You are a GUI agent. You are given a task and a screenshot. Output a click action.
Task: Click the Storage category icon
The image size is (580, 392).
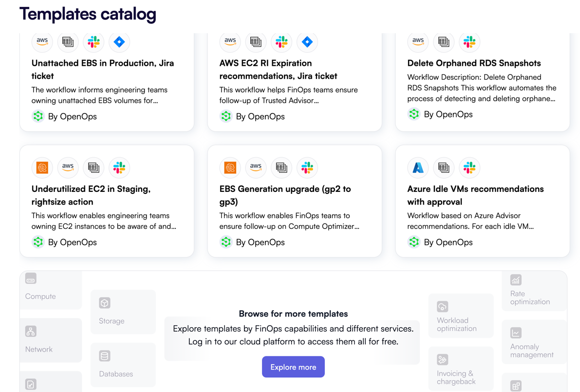105,303
